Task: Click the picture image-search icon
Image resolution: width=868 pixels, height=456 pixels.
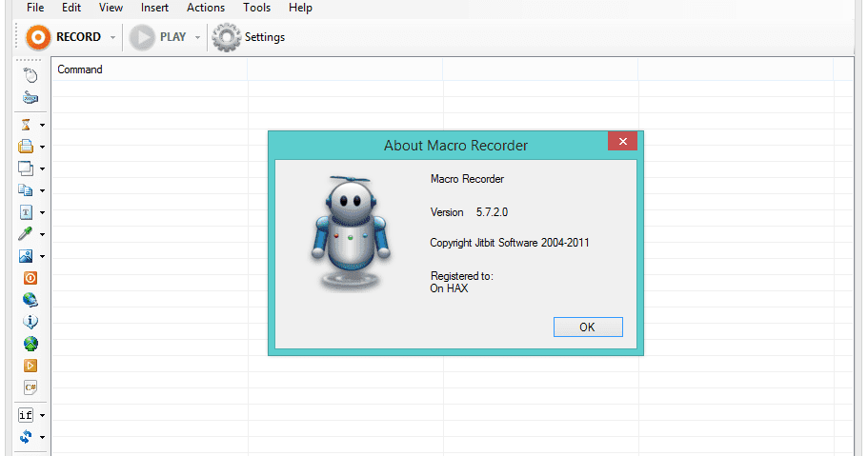Action: tap(26, 256)
